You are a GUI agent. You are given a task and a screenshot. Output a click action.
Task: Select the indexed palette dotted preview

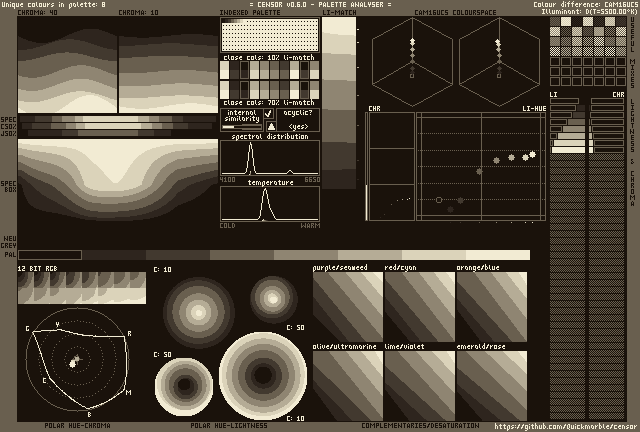pyautogui.click(x=269, y=35)
